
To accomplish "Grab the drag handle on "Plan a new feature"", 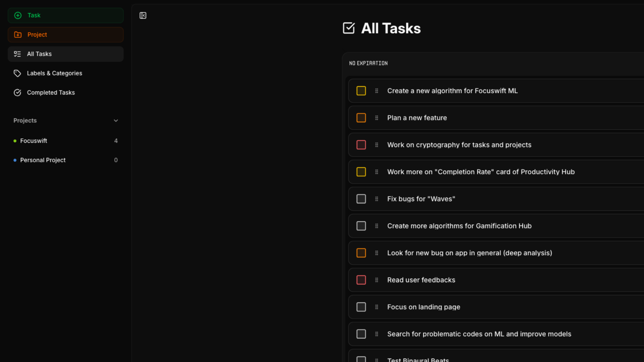I will (x=377, y=118).
